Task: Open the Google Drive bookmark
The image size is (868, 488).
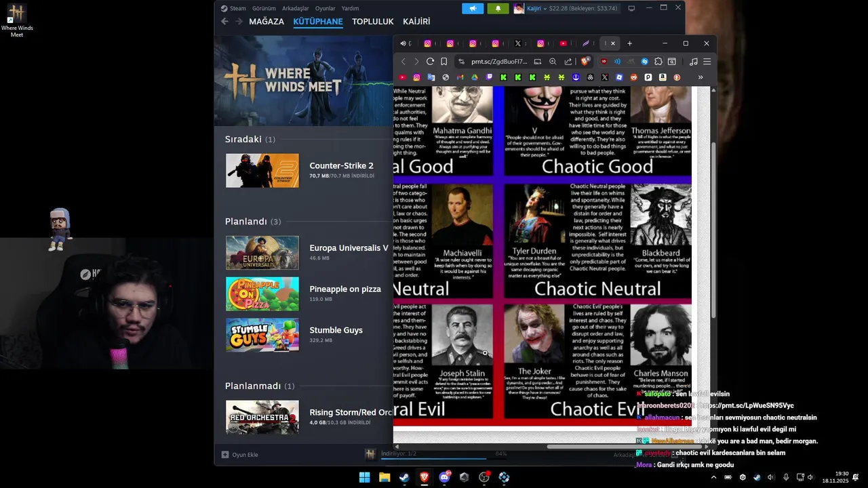Action: pos(475,77)
